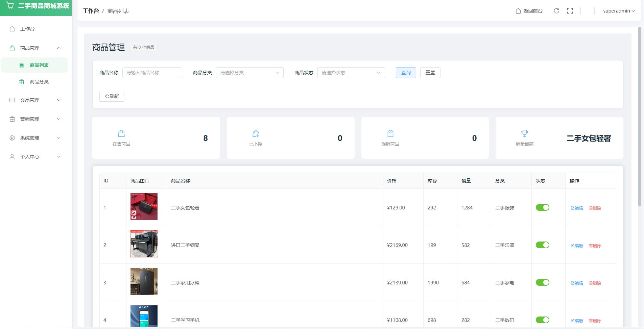644x329 pixels.
Task: Open 商品分类 in the sidebar
Action: [39, 82]
